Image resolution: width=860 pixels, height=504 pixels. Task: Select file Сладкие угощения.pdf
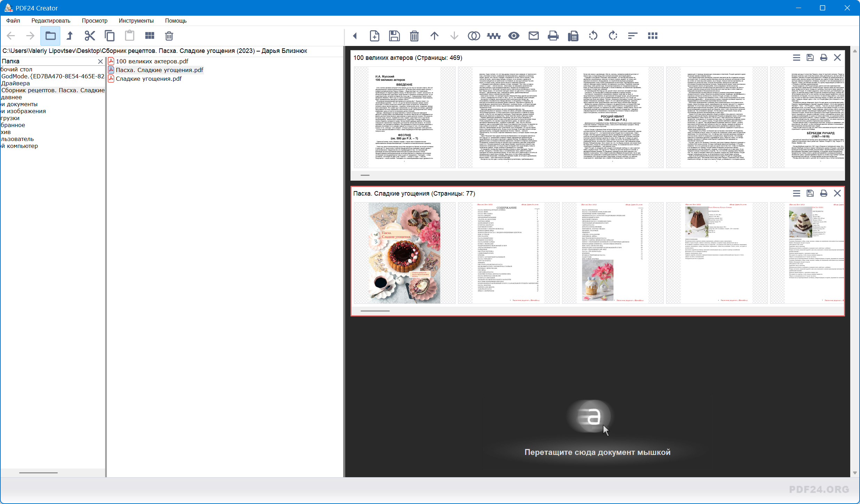[x=149, y=79]
